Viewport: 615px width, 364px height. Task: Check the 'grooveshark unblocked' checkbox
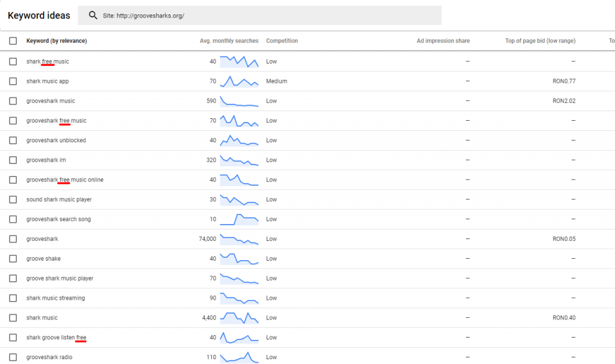tap(13, 141)
